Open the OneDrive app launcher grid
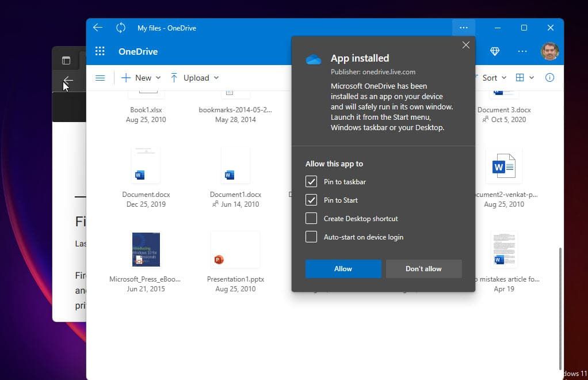Image resolution: width=588 pixels, height=380 pixels. [100, 51]
